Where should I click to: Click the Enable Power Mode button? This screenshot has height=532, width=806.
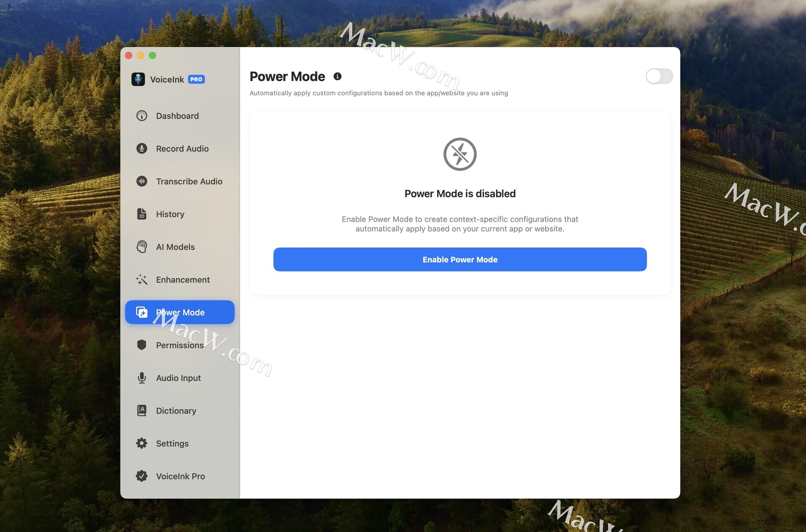coord(460,259)
